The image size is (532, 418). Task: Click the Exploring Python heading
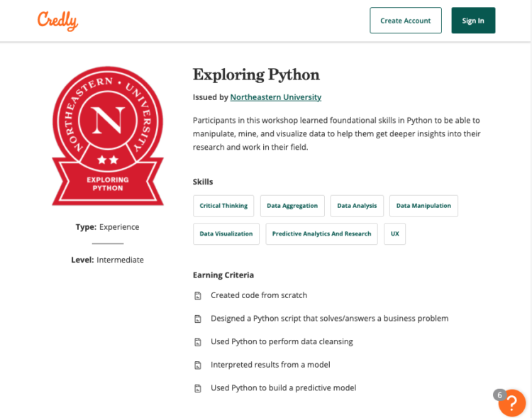(x=256, y=75)
